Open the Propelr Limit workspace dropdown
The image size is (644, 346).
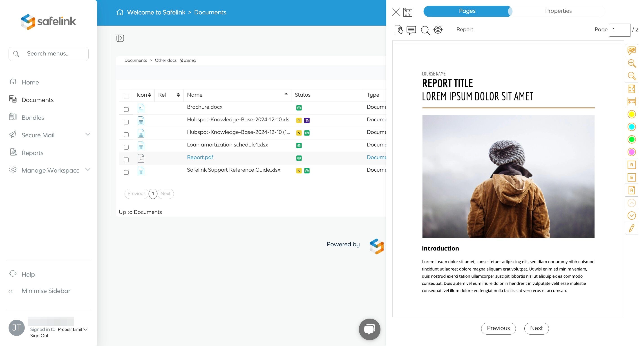coord(72,329)
